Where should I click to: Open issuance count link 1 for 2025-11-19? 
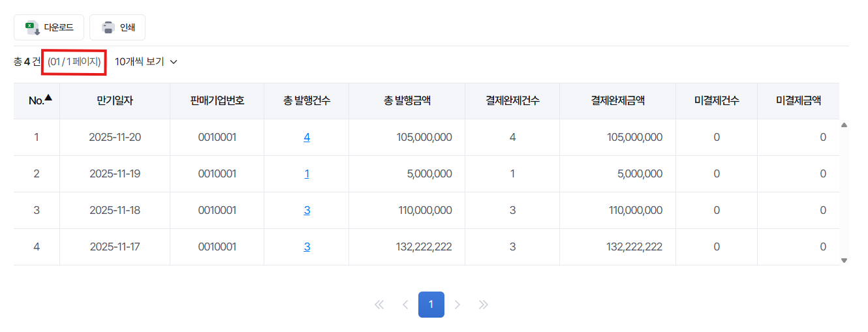point(307,174)
